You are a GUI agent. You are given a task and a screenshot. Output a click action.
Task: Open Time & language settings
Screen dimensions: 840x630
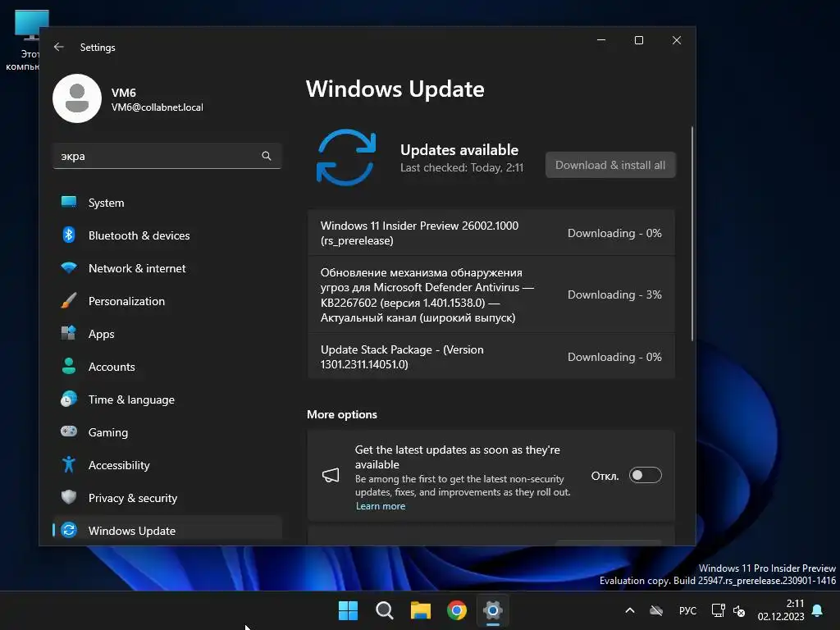167,399
